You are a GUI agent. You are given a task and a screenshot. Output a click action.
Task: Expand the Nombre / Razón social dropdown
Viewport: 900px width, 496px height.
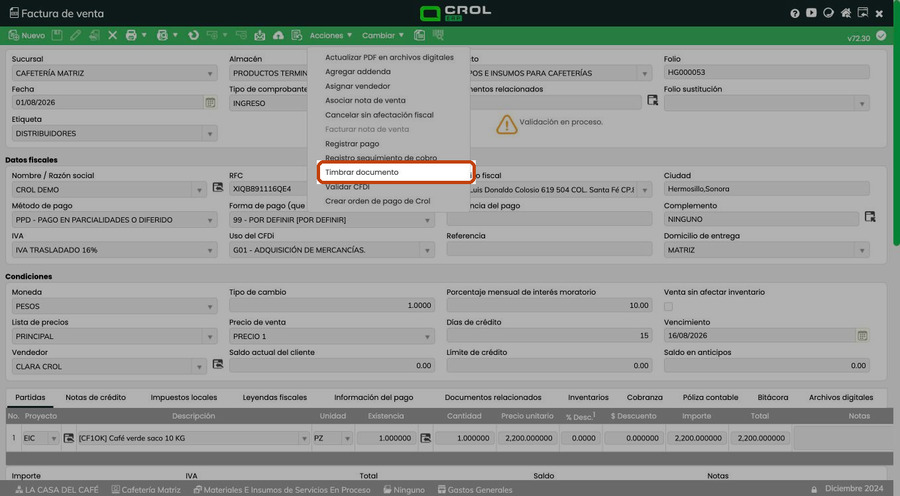click(x=199, y=190)
